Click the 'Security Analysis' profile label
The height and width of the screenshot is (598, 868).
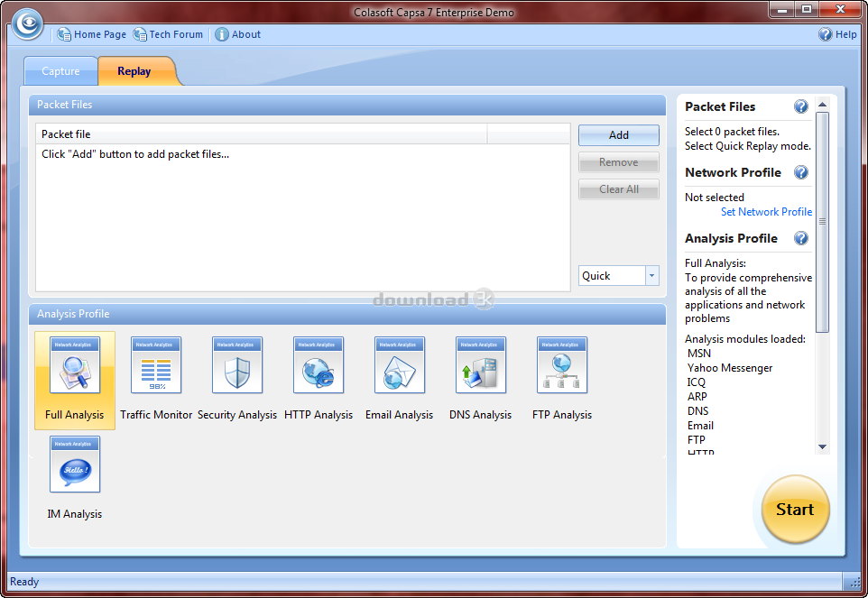point(237,415)
